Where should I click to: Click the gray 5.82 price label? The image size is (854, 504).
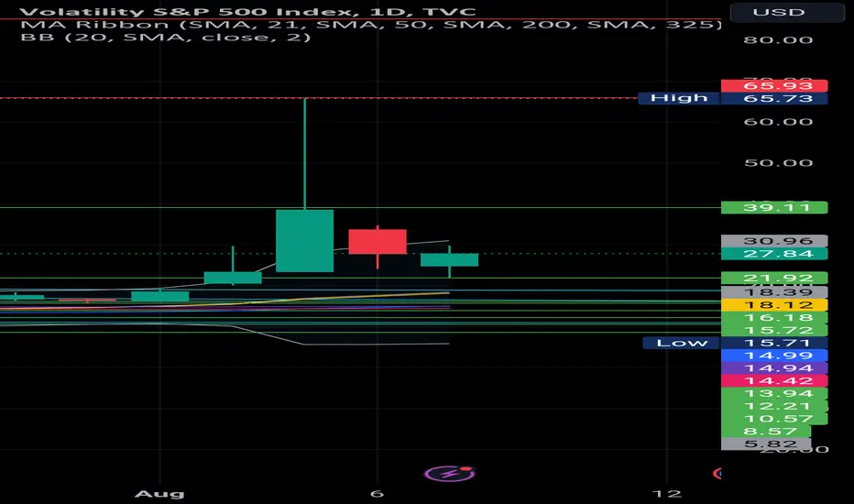coord(766,444)
